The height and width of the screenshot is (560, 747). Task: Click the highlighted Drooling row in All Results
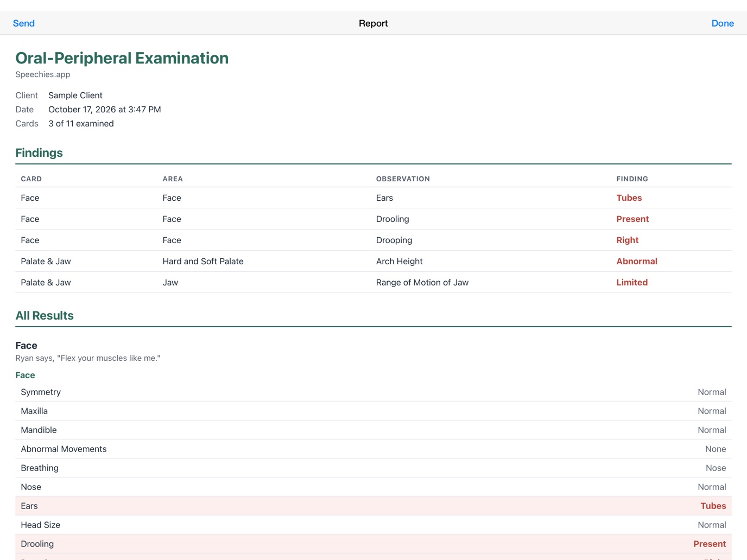click(373, 544)
